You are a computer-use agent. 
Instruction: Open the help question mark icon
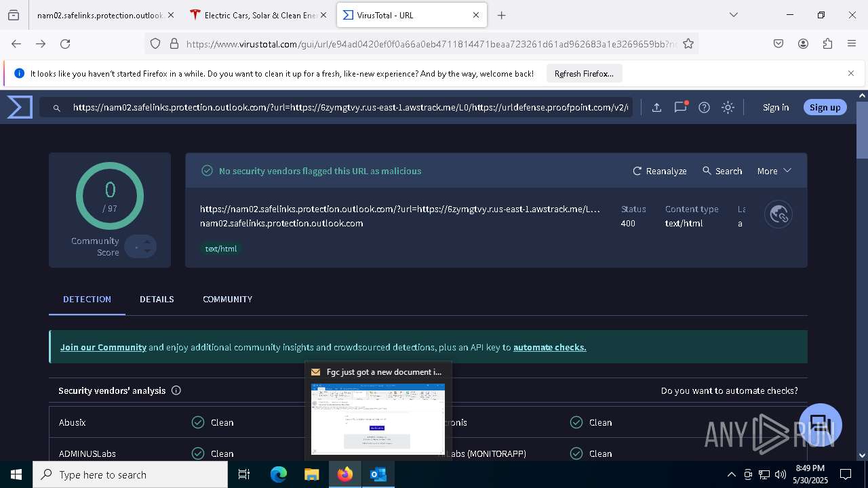704,107
